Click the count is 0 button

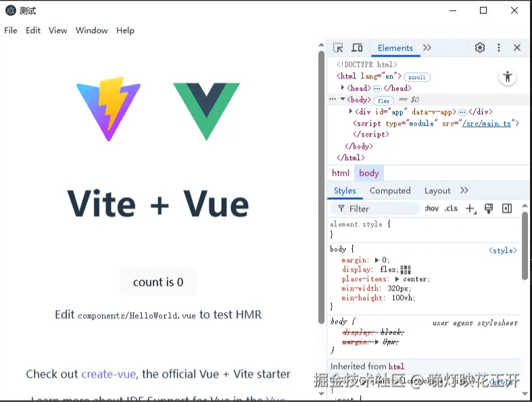pyautogui.click(x=158, y=282)
